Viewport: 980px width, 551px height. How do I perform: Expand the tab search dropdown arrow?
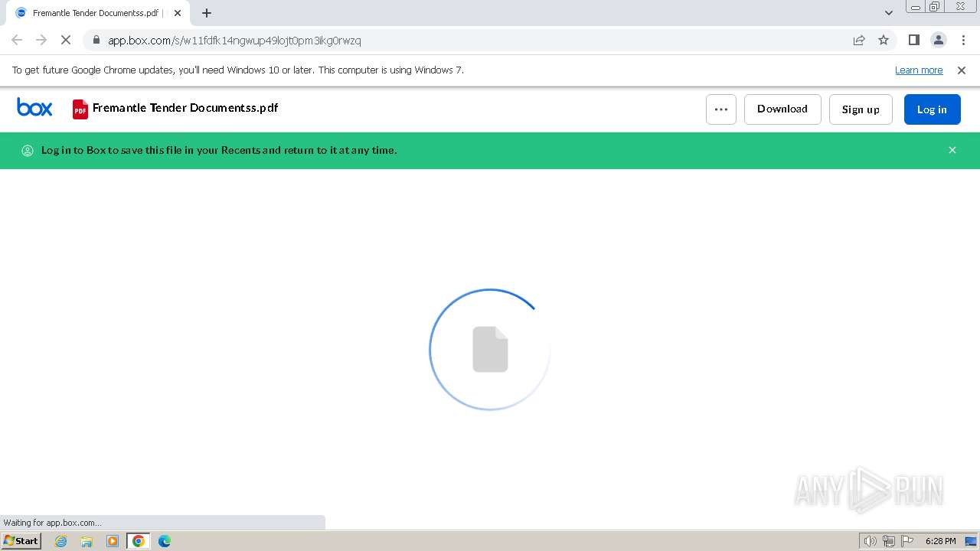click(889, 13)
